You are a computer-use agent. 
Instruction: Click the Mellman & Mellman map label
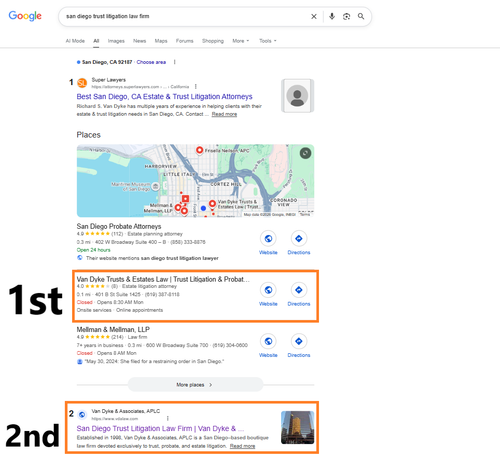159,208
